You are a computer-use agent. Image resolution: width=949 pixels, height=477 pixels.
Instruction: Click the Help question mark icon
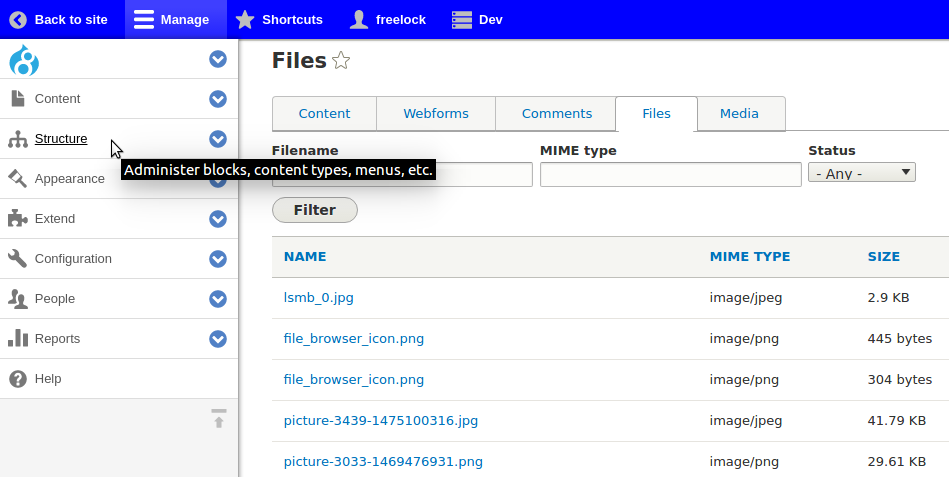tap(18, 379)
